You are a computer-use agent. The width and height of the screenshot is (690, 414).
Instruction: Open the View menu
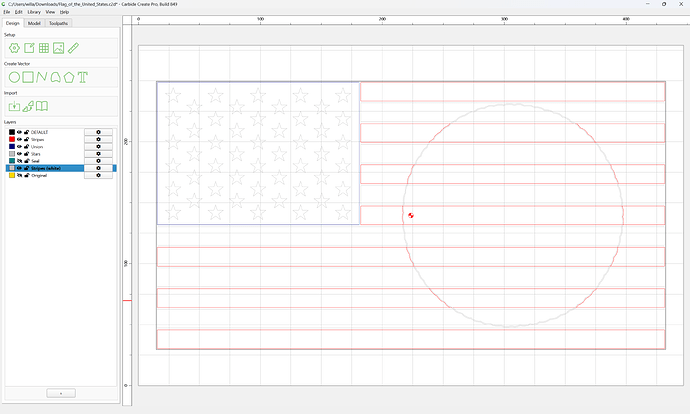click(50, 12)
